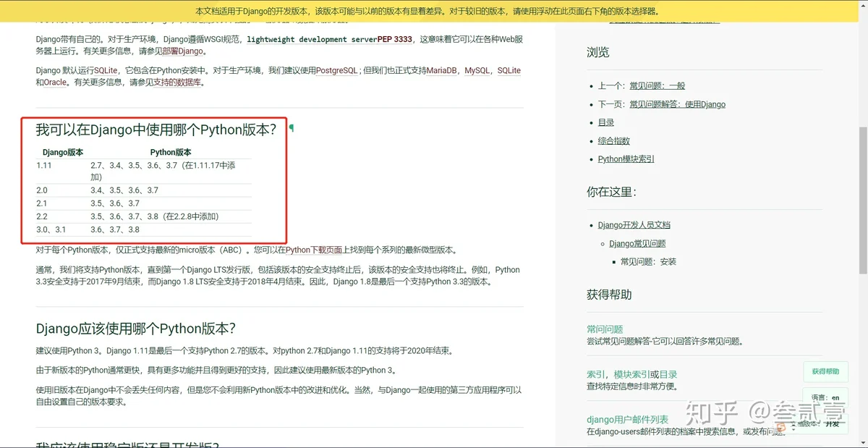Open the Django开发人员文档 breadcrumb link

[634, 225]
